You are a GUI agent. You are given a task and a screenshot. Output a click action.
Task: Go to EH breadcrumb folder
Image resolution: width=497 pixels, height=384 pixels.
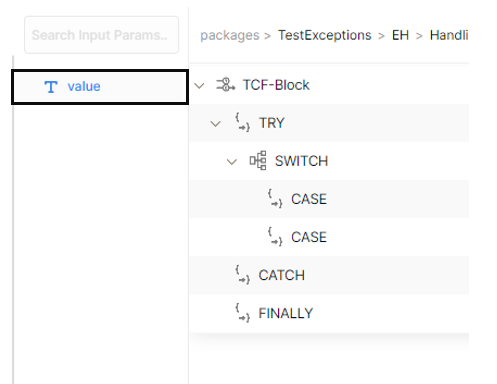point(400,35)
